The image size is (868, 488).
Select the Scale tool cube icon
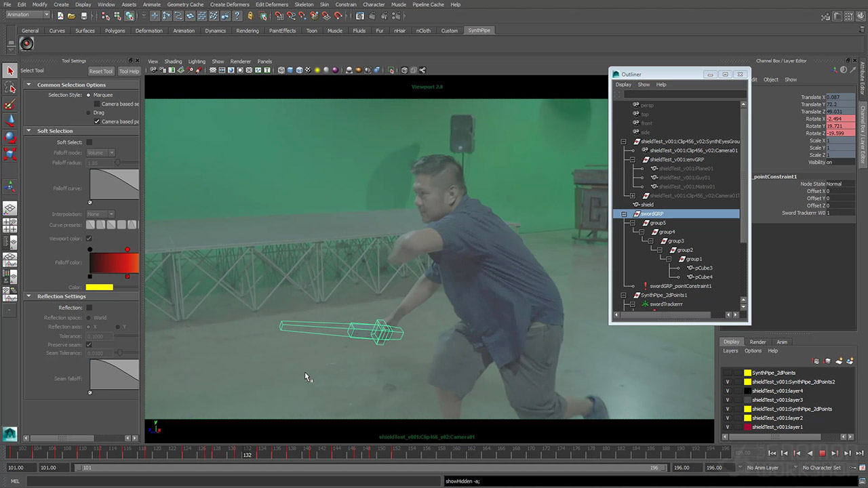click(x=10, y=154)
